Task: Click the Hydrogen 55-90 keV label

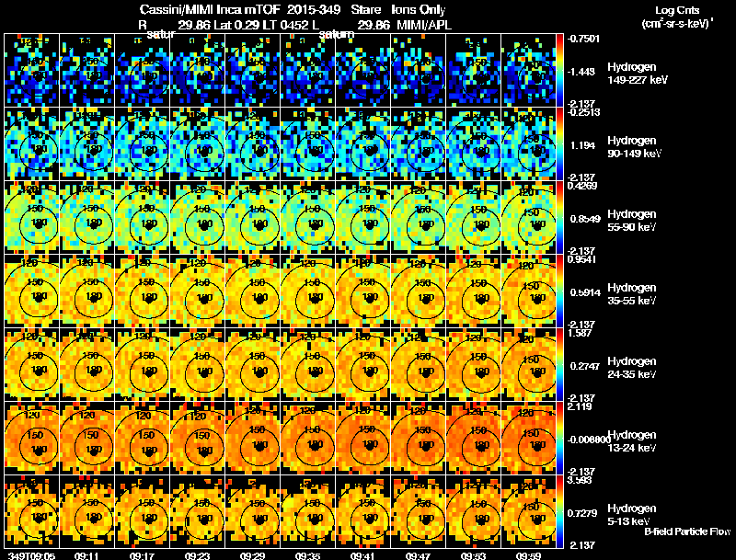Action: (x=632, y=221)
